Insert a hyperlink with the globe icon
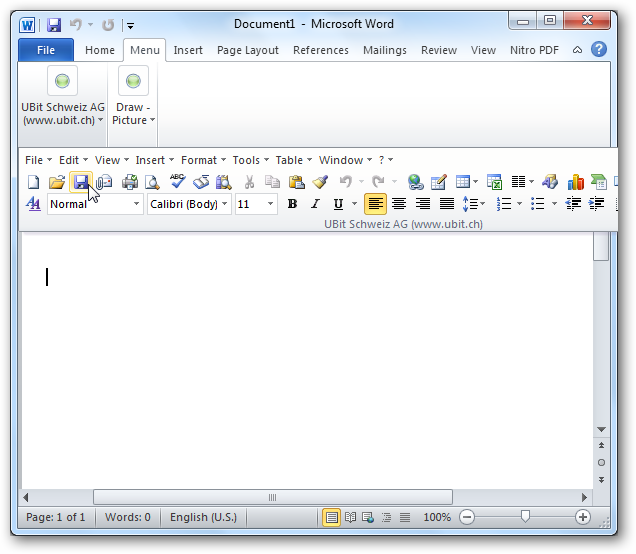Viewport: 636px width, 554px height. [x=415, y=182]
